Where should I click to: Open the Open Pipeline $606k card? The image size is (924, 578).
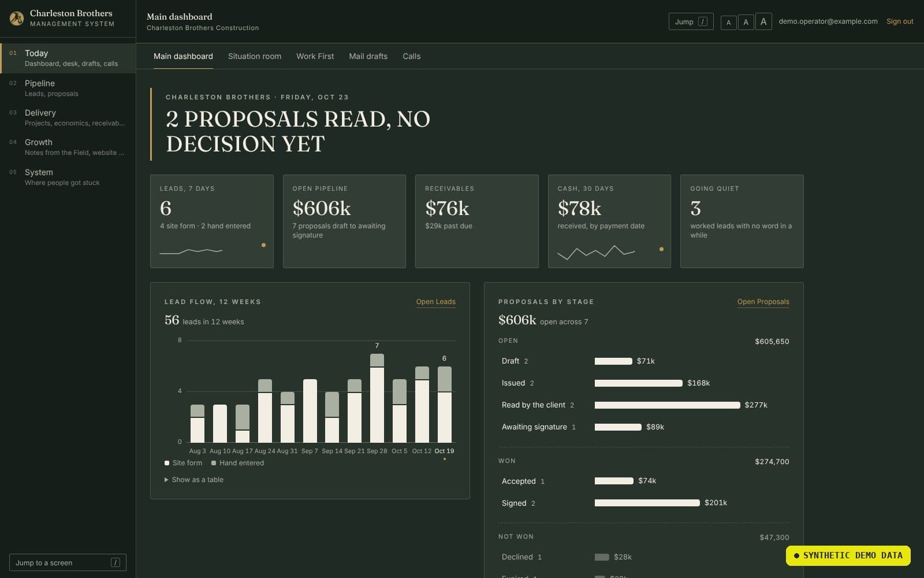344,221
